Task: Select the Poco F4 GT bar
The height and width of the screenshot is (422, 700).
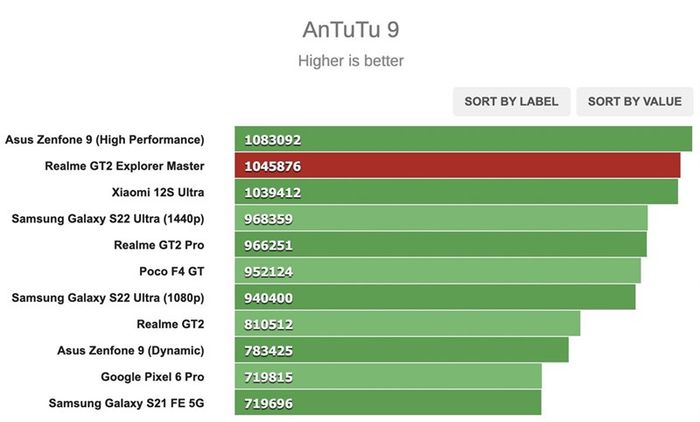Action: pyautogui.click(x=438, y=271)
